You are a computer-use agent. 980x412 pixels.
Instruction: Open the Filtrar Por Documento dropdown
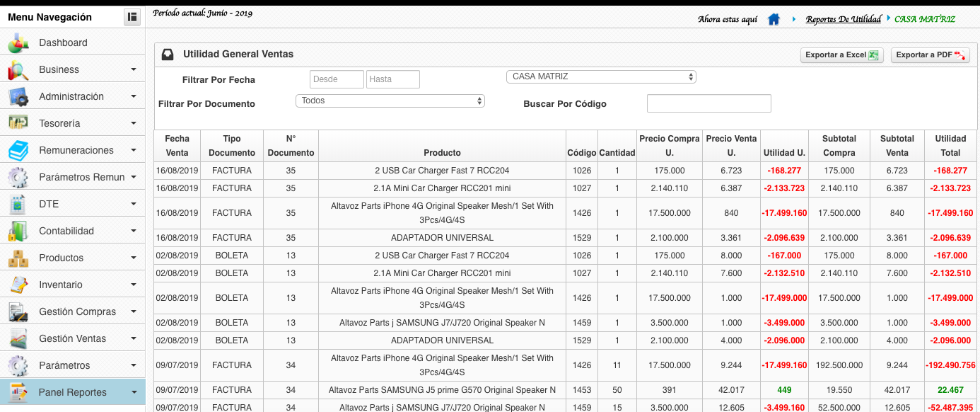click(390, 101)
